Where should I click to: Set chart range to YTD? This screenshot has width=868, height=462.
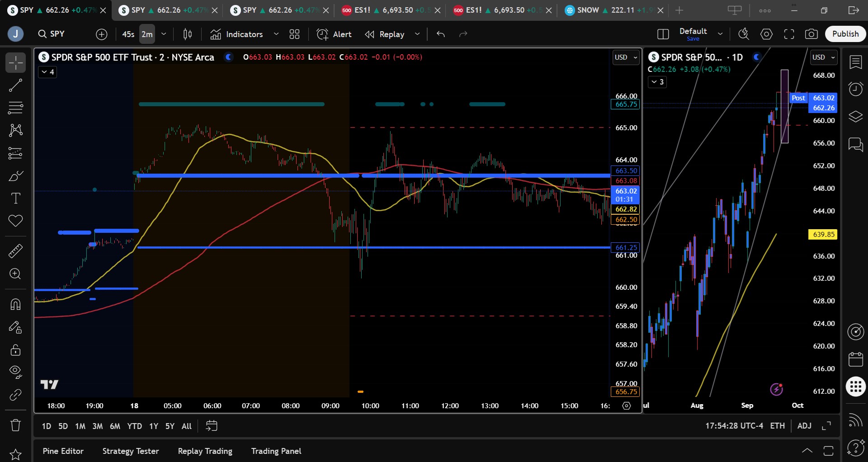[134, 426]
